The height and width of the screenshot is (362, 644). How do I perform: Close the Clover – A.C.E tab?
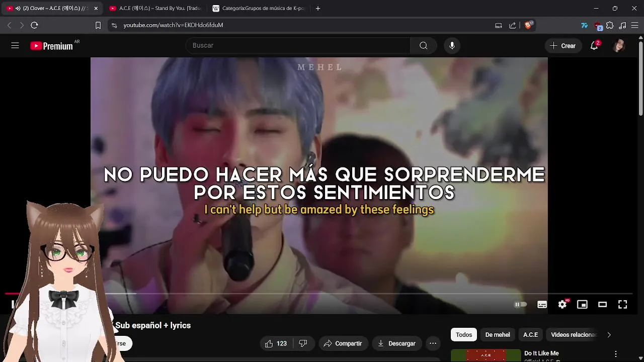[96, 9]
